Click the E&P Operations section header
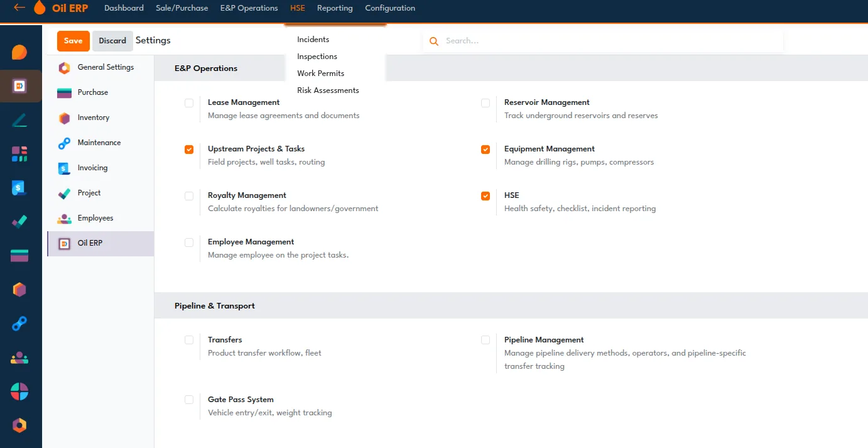Image resolution: width=868 pixels, height=448 pixels. 206,68
